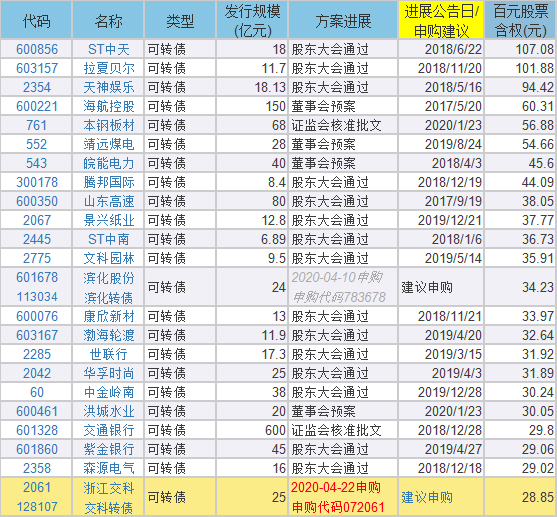Click the 拉夏贝尔 stock name
This screenshot has height=517, width=557.
click(x=109, y=68)
